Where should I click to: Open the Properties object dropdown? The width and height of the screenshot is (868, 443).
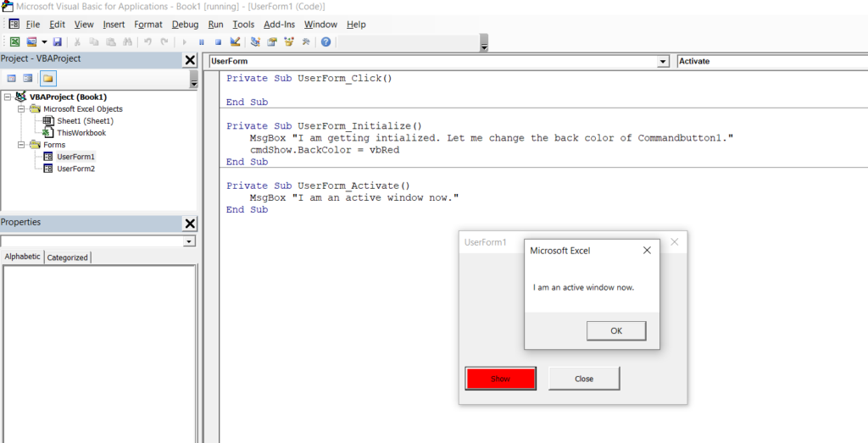(x=190, y=241)
